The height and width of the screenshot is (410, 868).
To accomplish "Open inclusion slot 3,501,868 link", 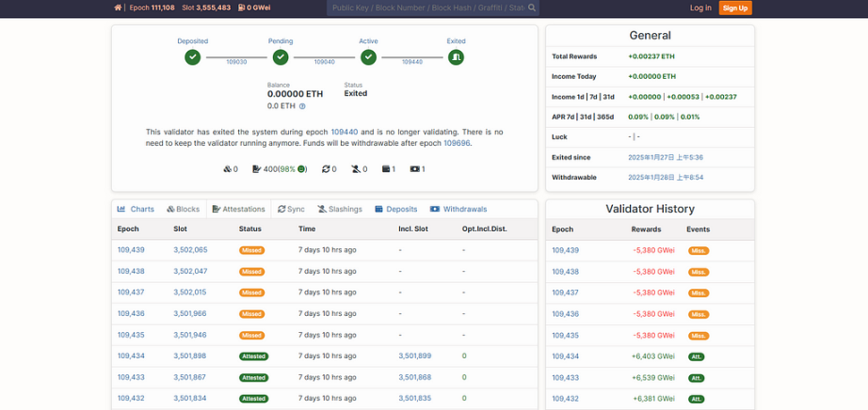I will 415,377.
